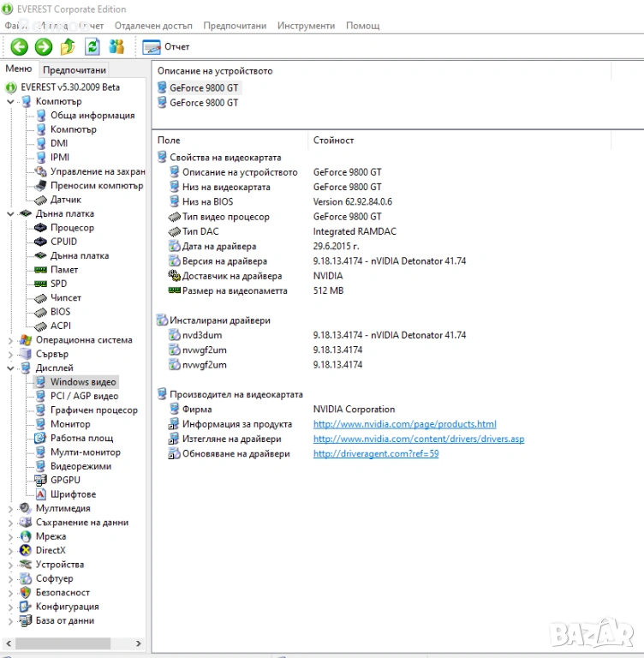Expand the DirectX tree node
The image size is (644, 658).
[11, 551]
